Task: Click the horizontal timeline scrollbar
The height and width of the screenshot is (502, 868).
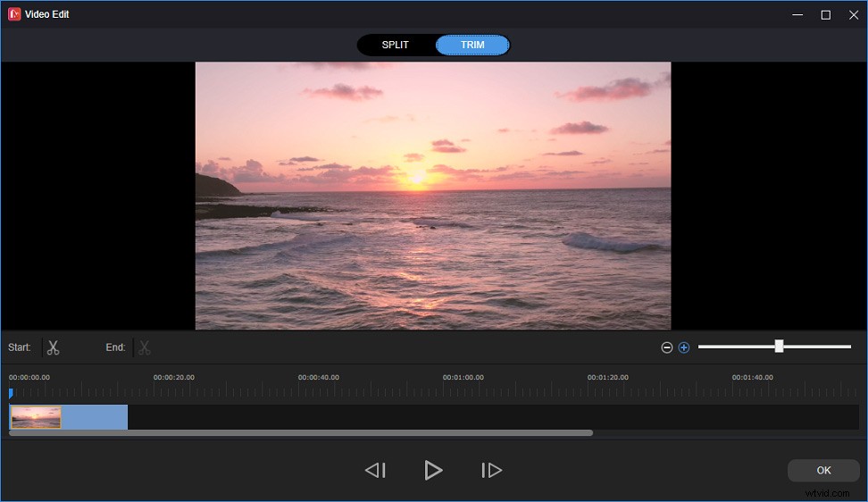Action: click(301, 433)
